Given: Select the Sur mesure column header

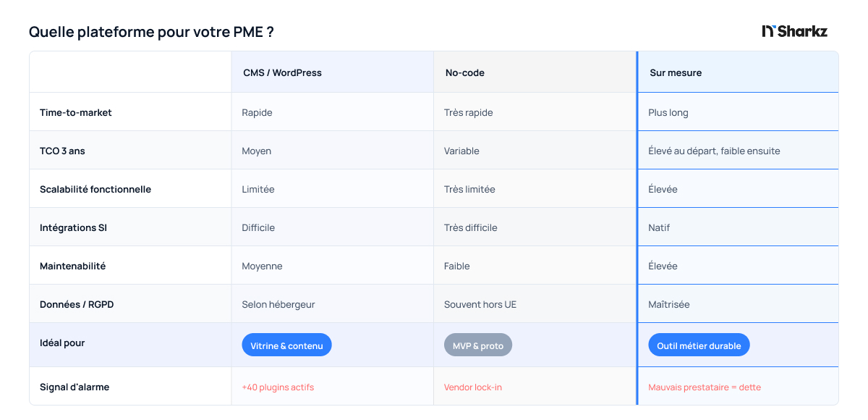Looking at the screenshot, I should click(x=676, y=72).
